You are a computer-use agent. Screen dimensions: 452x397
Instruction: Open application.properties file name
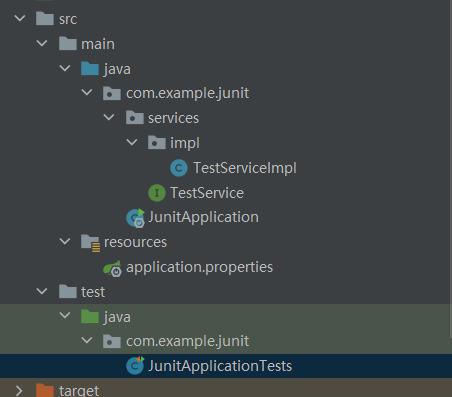(199, 267)
